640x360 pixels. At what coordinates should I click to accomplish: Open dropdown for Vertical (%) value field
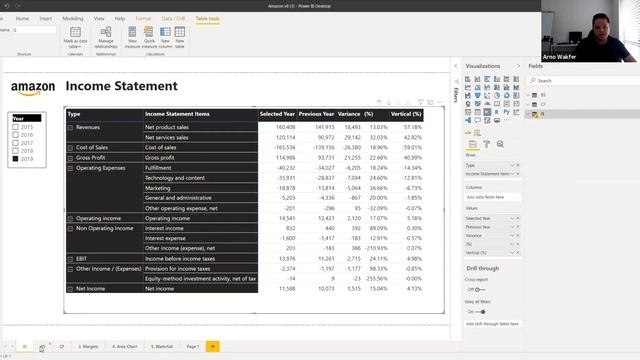tap(512, 253)
